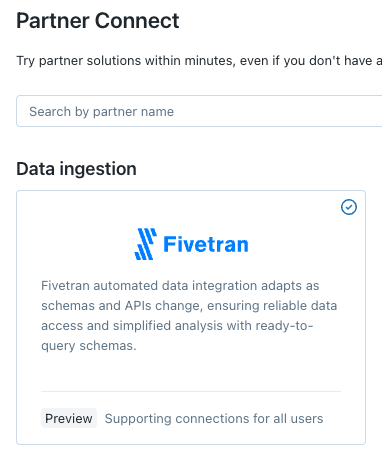The width and height of the screenshot is (382, 457).
Task: Click the connected checkmark icon on Fivetran card
Action: 349,207
